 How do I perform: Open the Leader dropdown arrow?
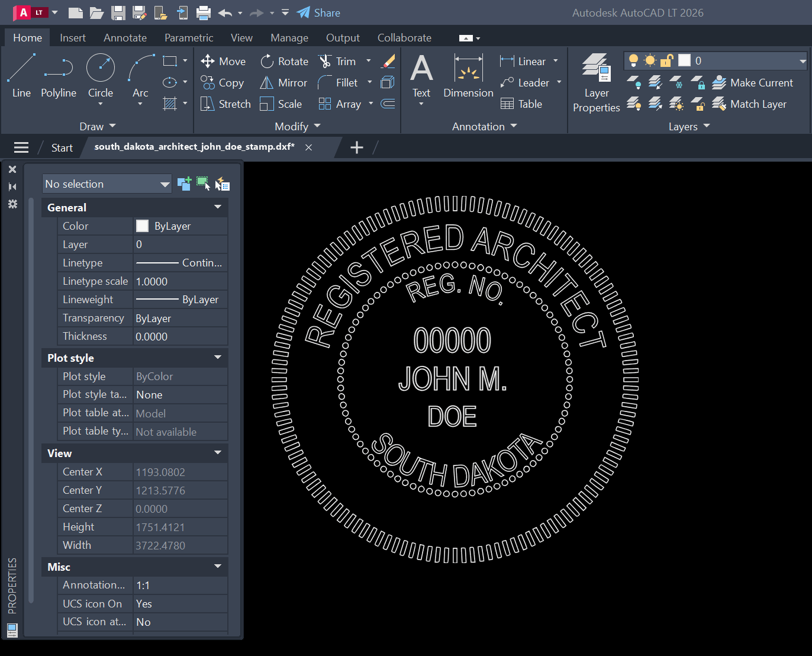(559, 82)
